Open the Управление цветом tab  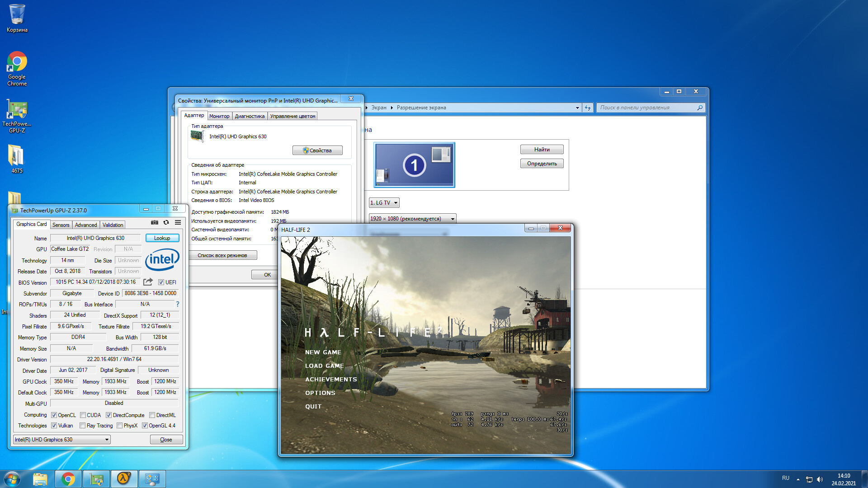coord(292,116)
